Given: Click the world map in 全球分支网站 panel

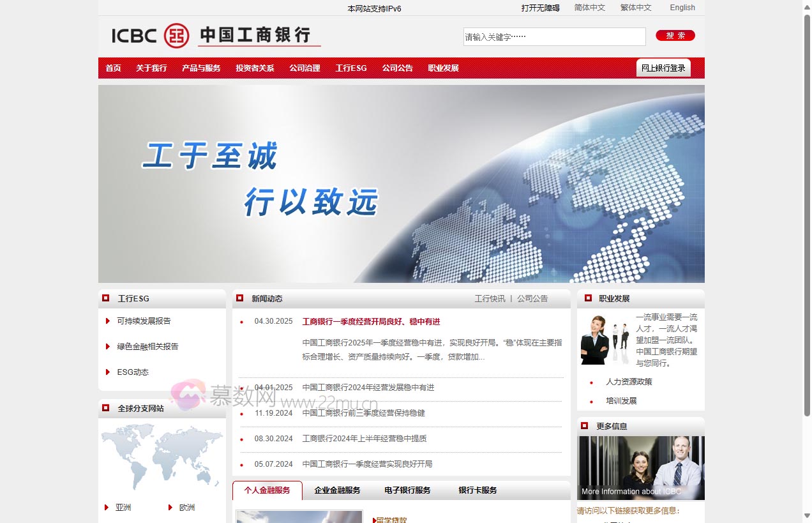Looking at the screenshot, I should (162, 457).
